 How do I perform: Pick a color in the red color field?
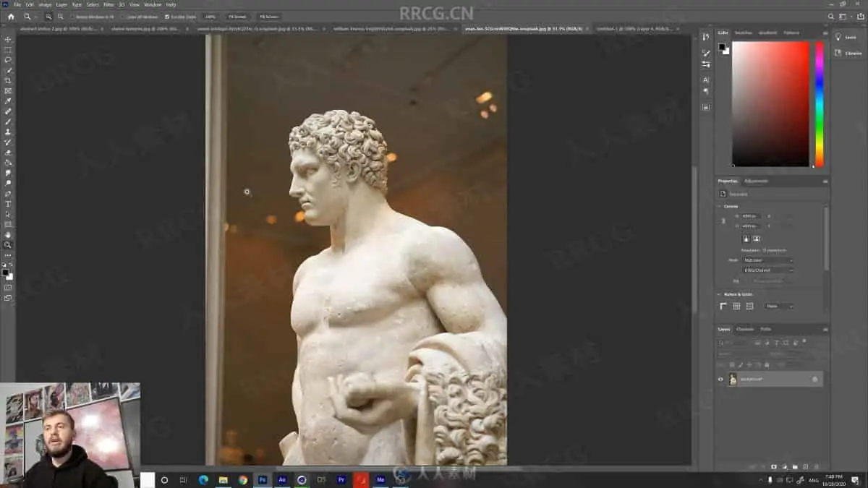click(x=770, y=104)
